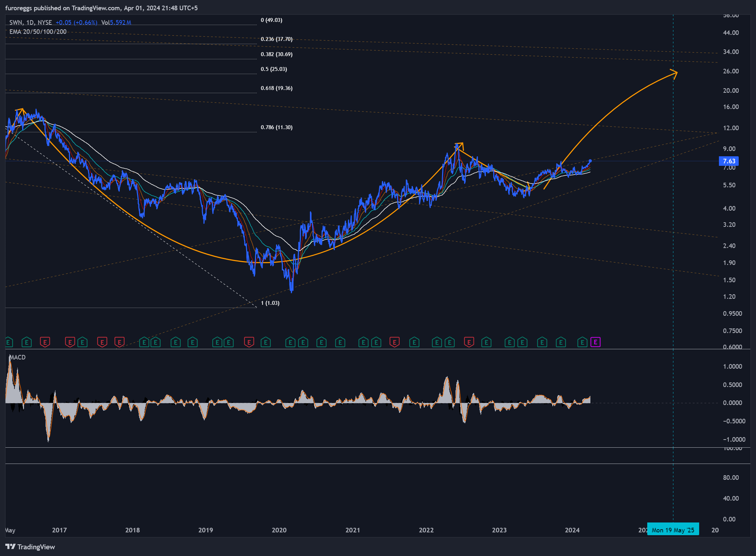Select the Fibonacci 0.382 (30.69) level label
The width and height of the screenshot is (756, 556).
[x=276, y=54]
